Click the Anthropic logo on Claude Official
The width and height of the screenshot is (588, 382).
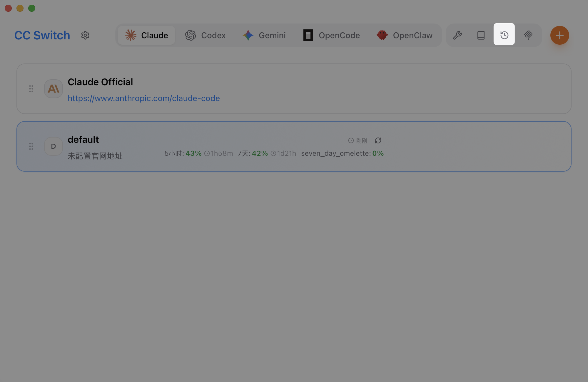(54, 89)
